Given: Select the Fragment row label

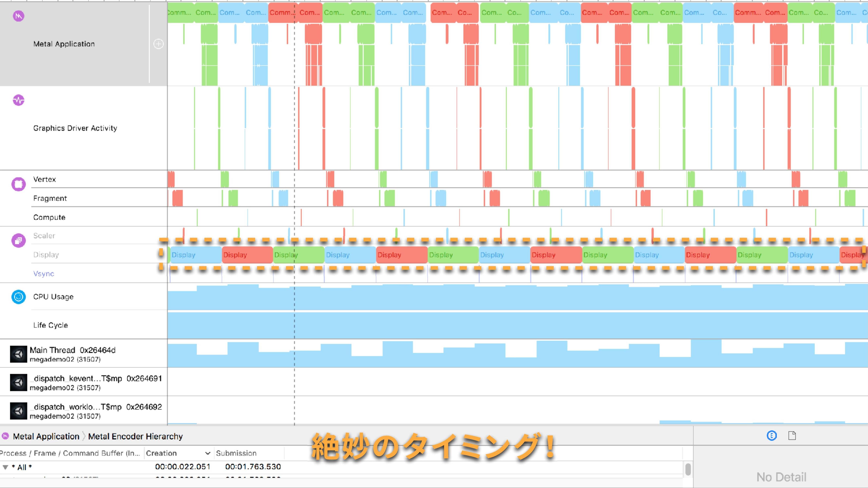Looking at the screenshot, I should pyautogui.click(x=50, y=198).
